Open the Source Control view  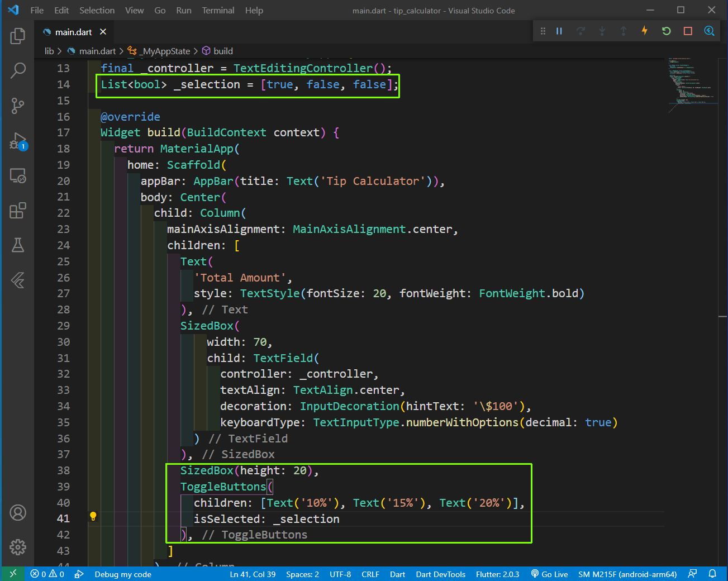pyautogui.click(x=18, y=106)
